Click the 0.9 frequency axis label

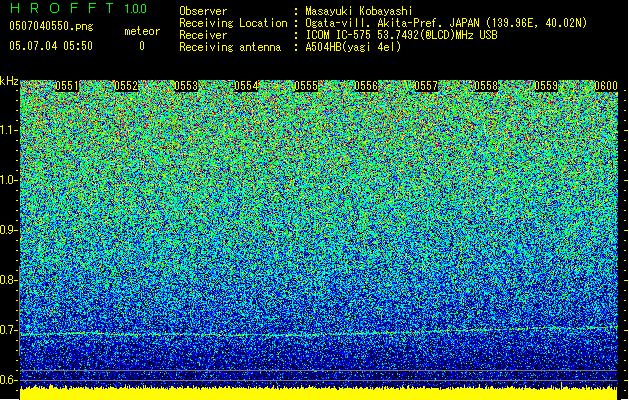[9, 230]
